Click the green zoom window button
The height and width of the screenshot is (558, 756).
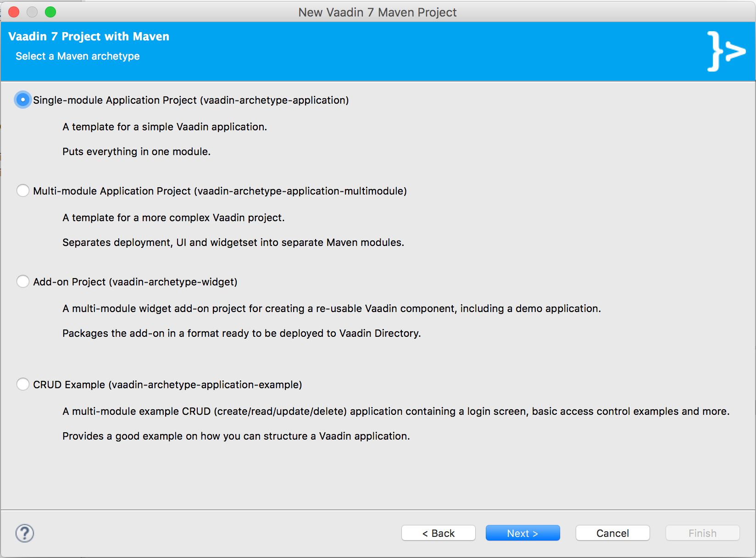tap(50, 12)
